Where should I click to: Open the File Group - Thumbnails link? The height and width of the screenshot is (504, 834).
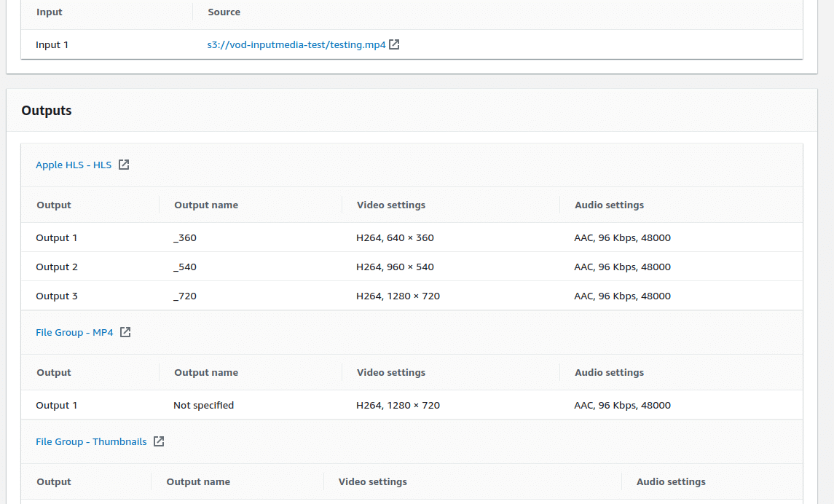coord(91,441)
